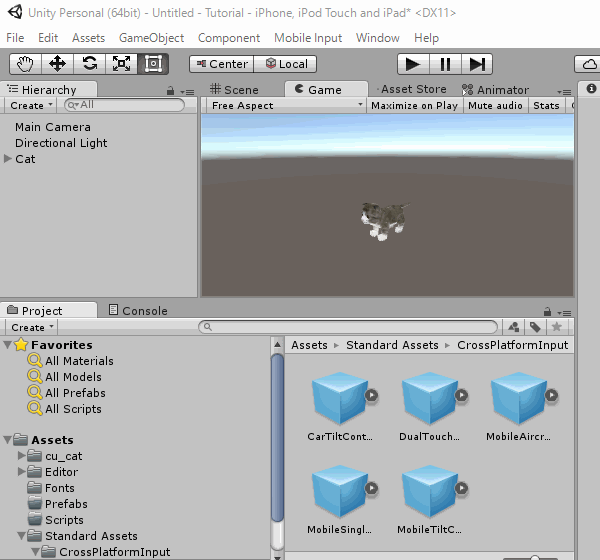The image size is (600, 560).
Task: Open the File menu
Action: pyautogui.click(x=15, y=38)
